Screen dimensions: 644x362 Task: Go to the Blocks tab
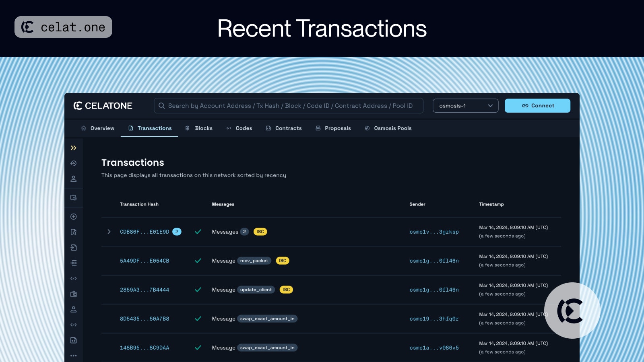(199, 128)
